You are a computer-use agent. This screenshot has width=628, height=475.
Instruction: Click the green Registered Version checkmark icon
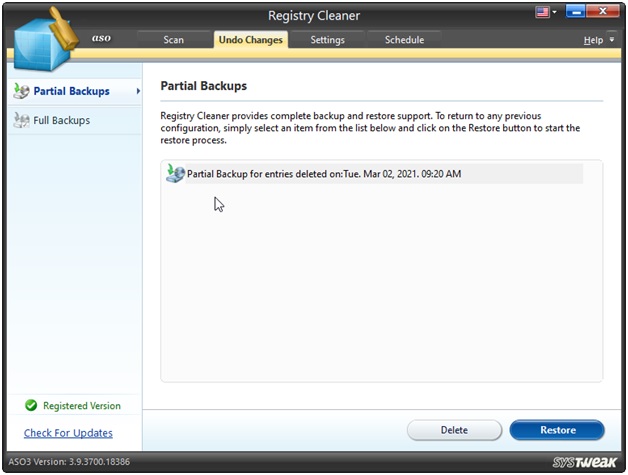click(31, 405)
